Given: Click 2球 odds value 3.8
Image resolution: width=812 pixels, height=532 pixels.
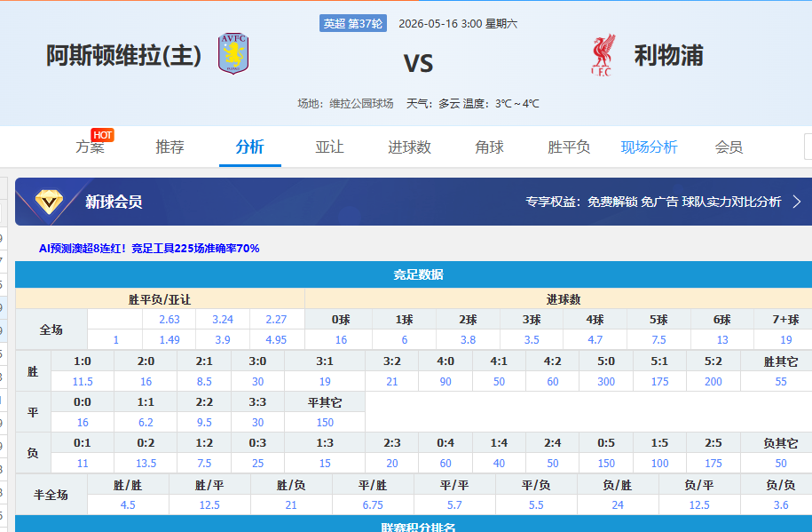Looking at the screenshot, I should pos(469,339).
